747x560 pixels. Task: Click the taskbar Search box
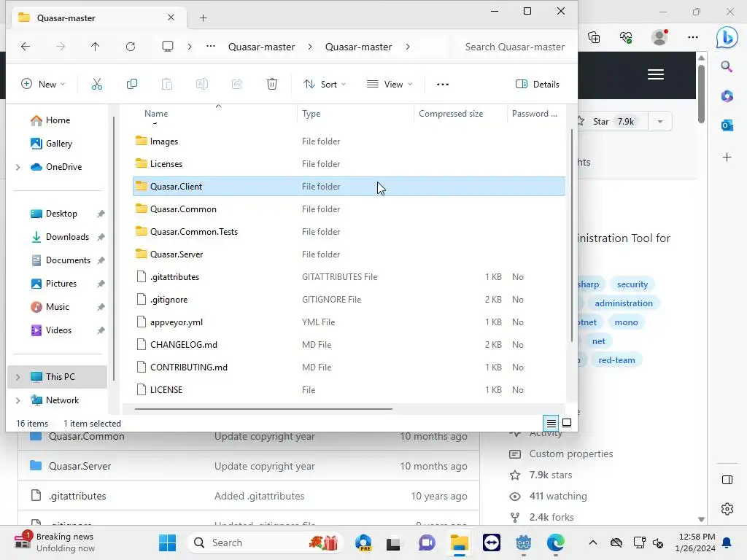pyautogui.click(x=265, y=542)
